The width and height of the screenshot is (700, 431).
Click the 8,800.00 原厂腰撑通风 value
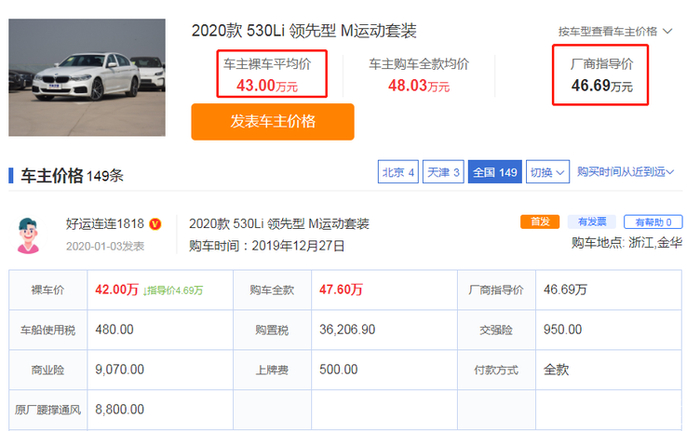[120, 410]
